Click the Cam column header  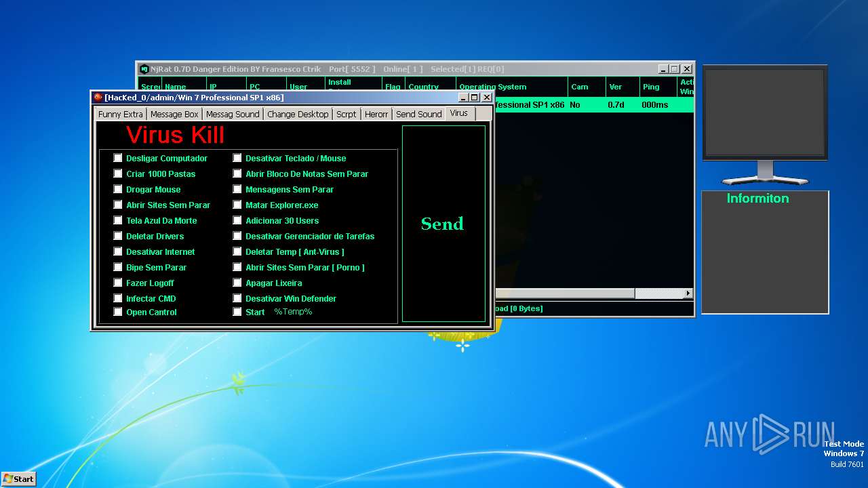587,87
